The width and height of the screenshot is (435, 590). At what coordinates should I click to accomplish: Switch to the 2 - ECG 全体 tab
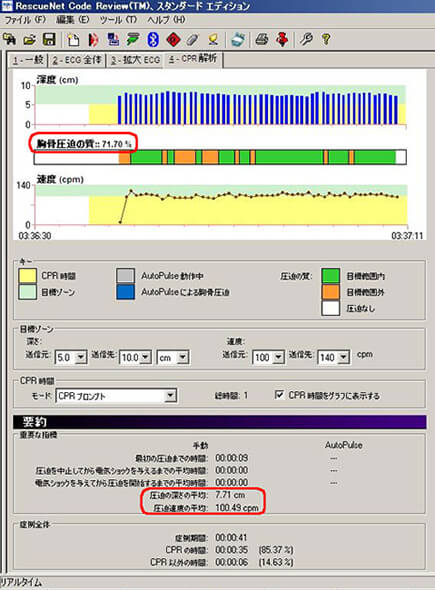77,60
